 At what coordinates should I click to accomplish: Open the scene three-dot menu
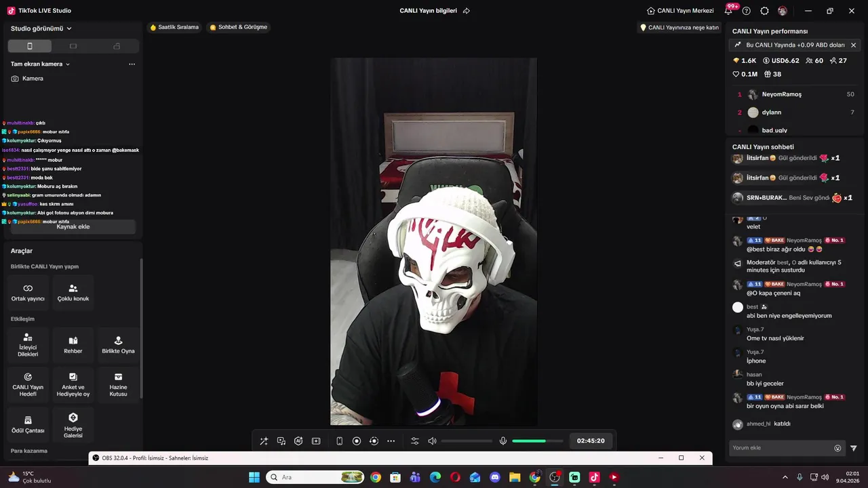pos(132,64)
